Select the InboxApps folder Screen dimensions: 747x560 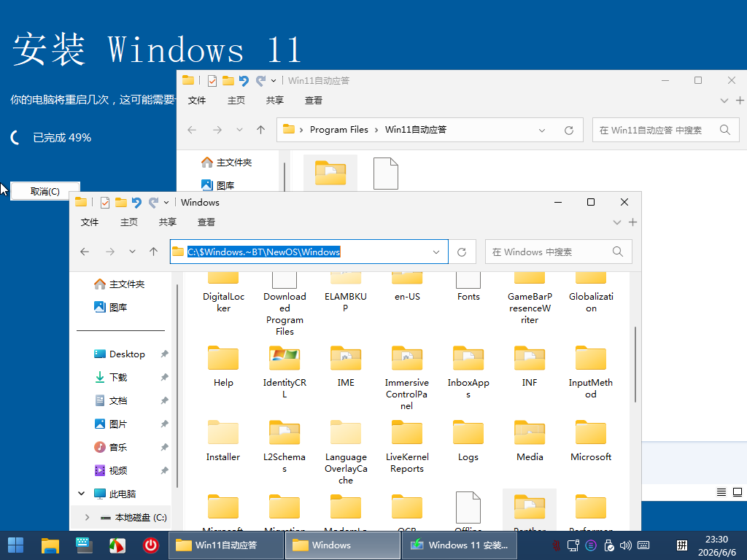tap(468, 372)
